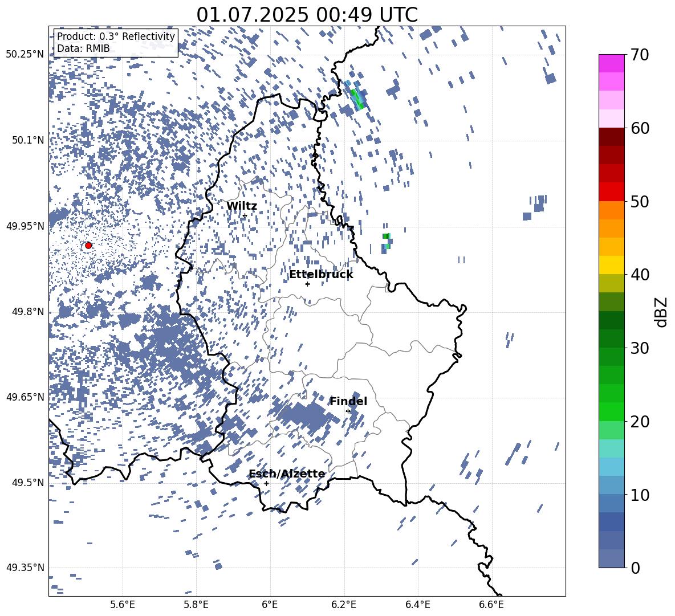Click the 49.35°N latitude label

(x=25, y=568)
